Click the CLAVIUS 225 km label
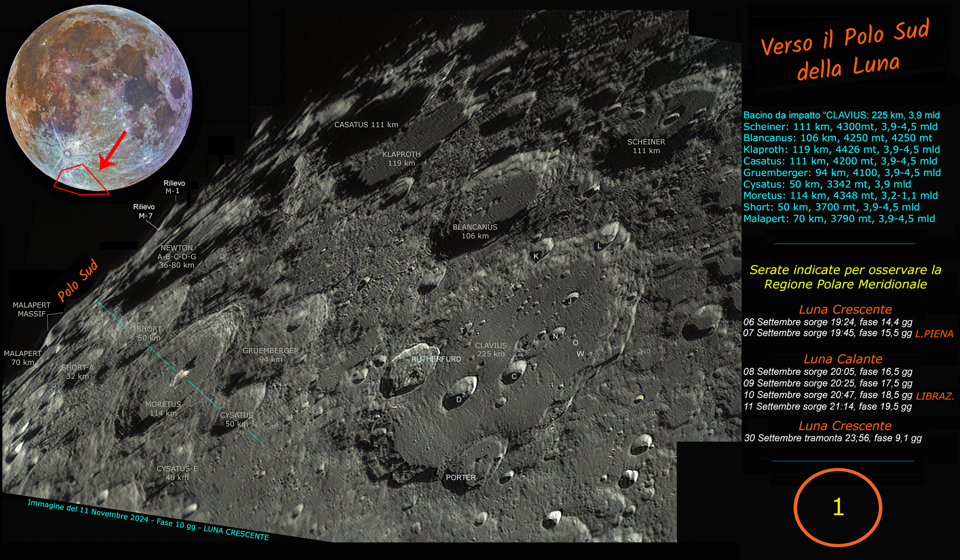The height and width of the screenshot is (560, 960). point(491,350)
